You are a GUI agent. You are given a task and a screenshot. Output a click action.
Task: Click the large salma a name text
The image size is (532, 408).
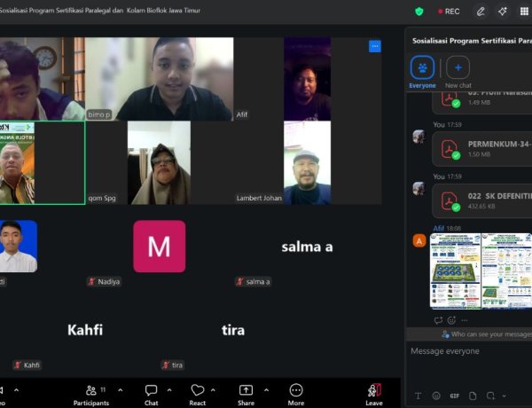tap(307, 247)
